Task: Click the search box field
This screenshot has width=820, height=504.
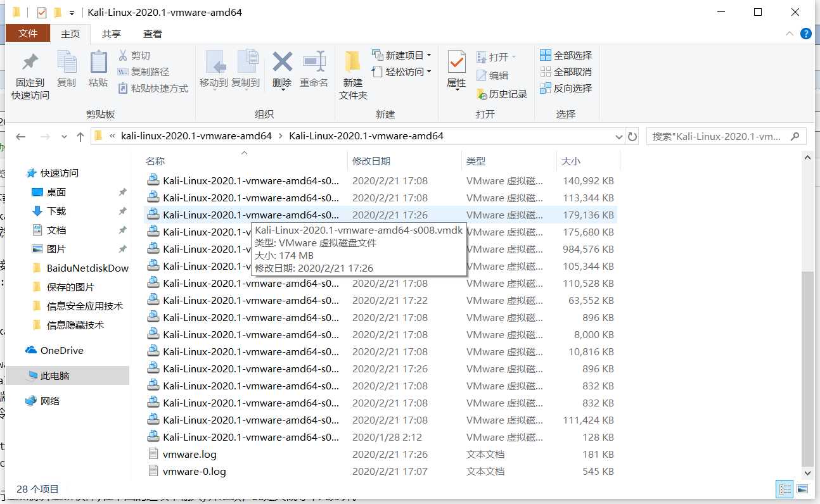Action: (x=726, y=136)
